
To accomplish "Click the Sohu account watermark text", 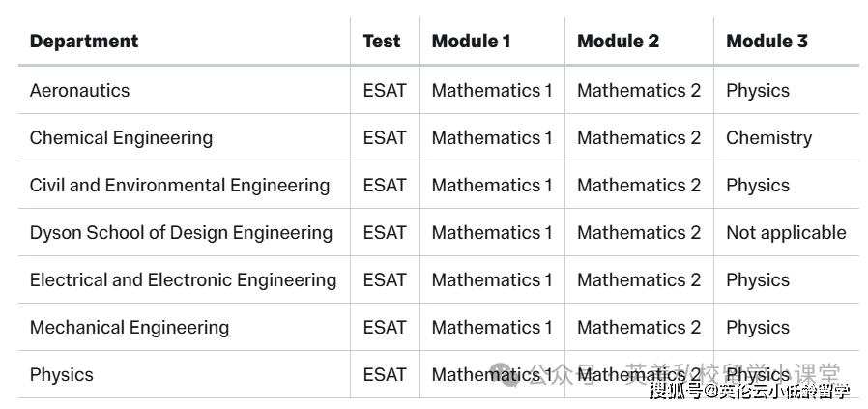I will point(749,392).
